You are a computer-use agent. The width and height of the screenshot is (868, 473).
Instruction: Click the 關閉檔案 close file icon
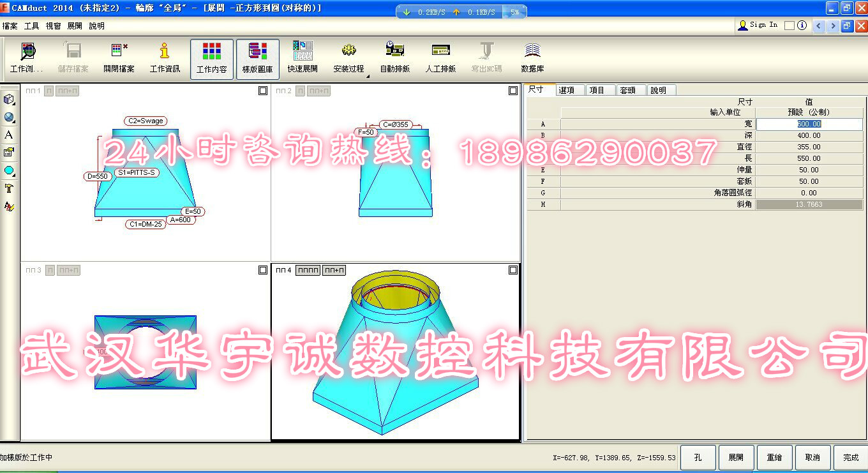click(119, 58)
